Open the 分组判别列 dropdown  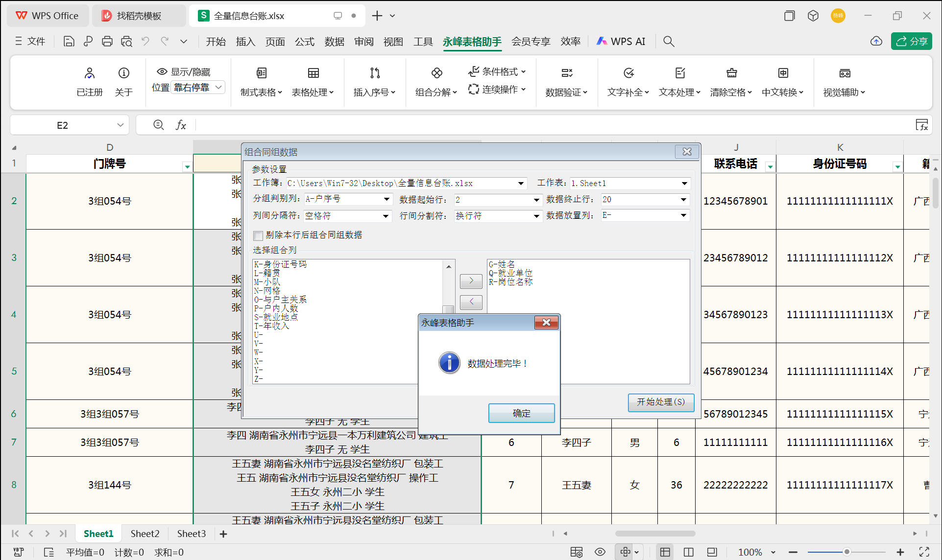[x=386, y=199]
